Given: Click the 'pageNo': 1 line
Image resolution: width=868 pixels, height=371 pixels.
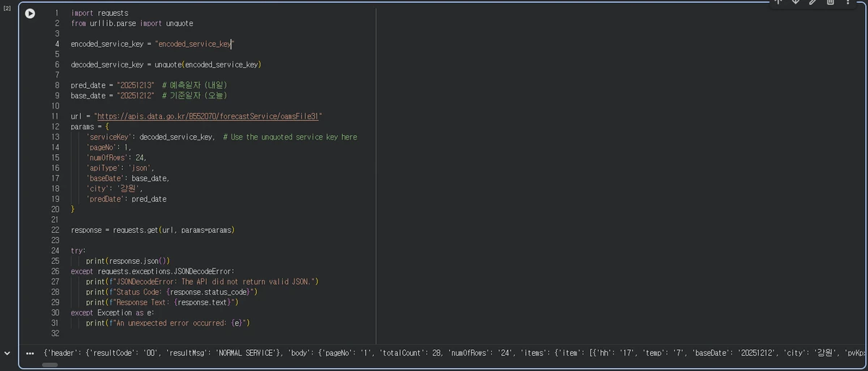Looking at the screenshot, I should point(109,148).
